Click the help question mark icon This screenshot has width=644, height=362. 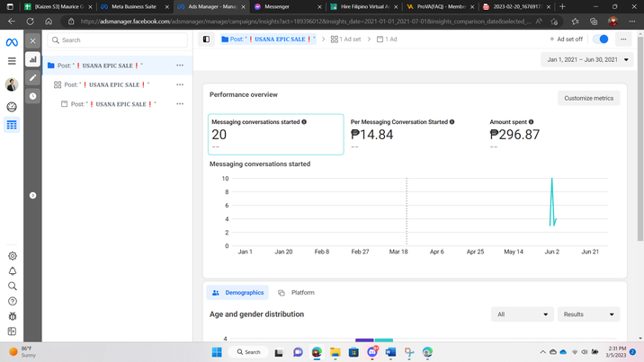[13, 302]
